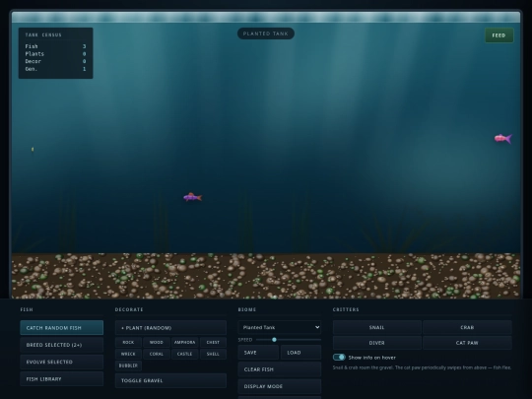Click the Feed button
Image resolution: width=532 pixels, height=399 pixels.
click(x=499, y=35)
